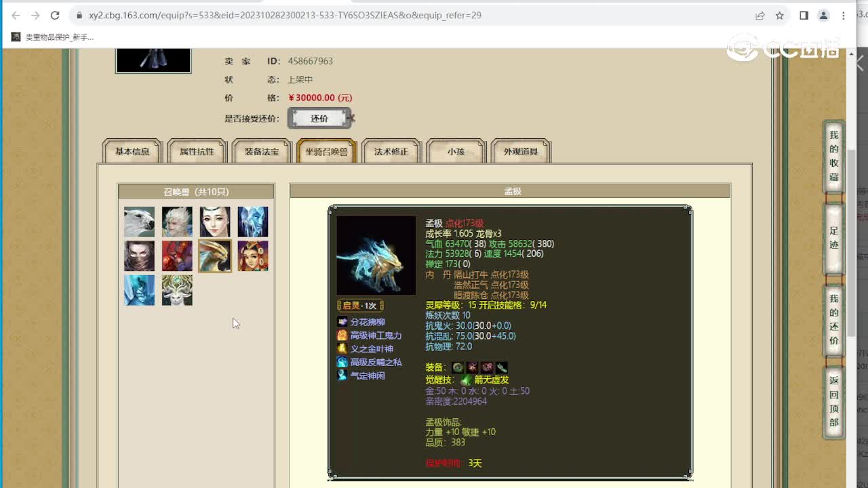The height and width of the screenshot is (488, 868).
Task: Click the browser back arrow
Action: (x=16, y=15)
